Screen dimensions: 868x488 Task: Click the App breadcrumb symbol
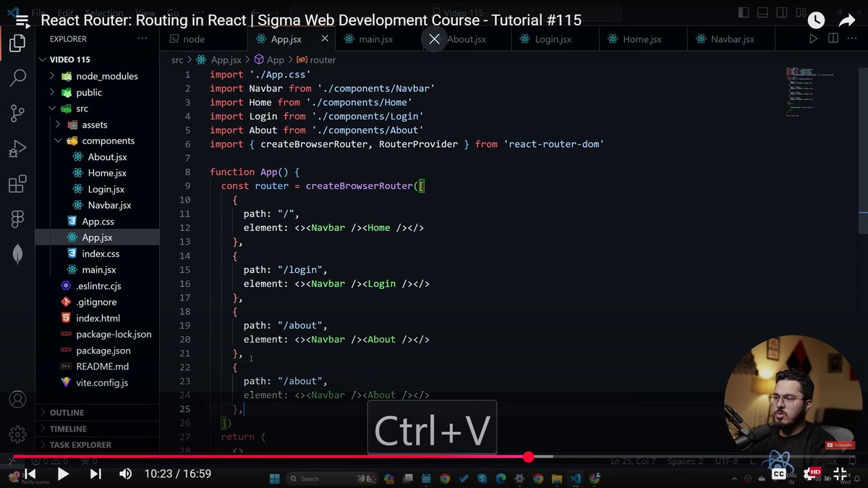point(268,60)
